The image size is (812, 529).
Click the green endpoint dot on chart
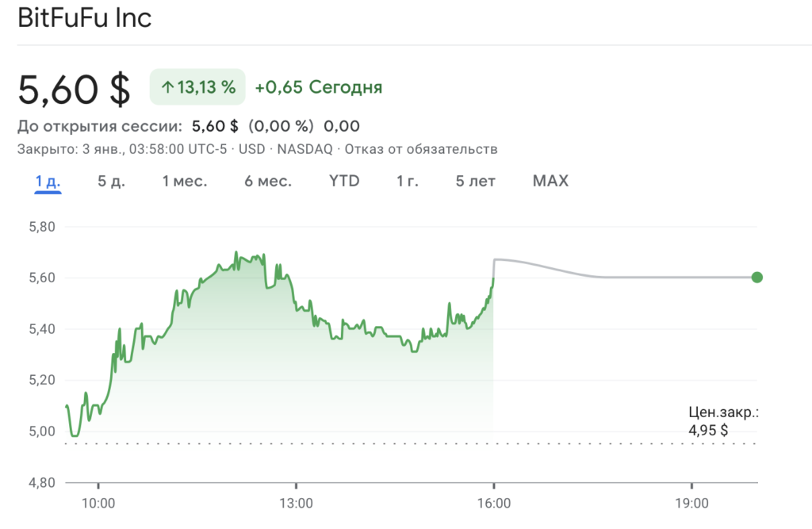click(757, 278)
